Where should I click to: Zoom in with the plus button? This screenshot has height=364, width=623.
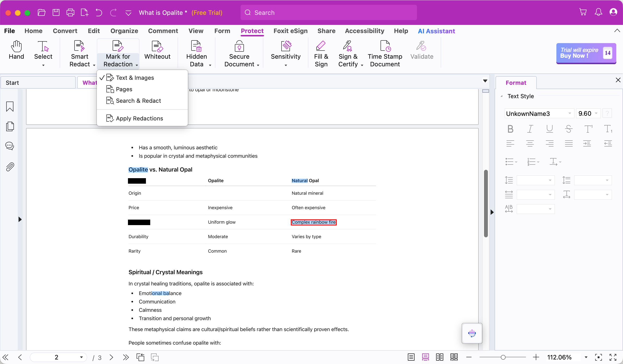click(x=536, y=357)
